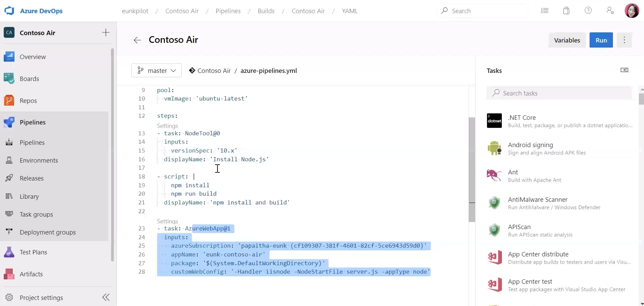The height and width of the screenshot is (306, 644).
Task: Click the Tasks panel scrollbar down arrow
Action: 641,303
